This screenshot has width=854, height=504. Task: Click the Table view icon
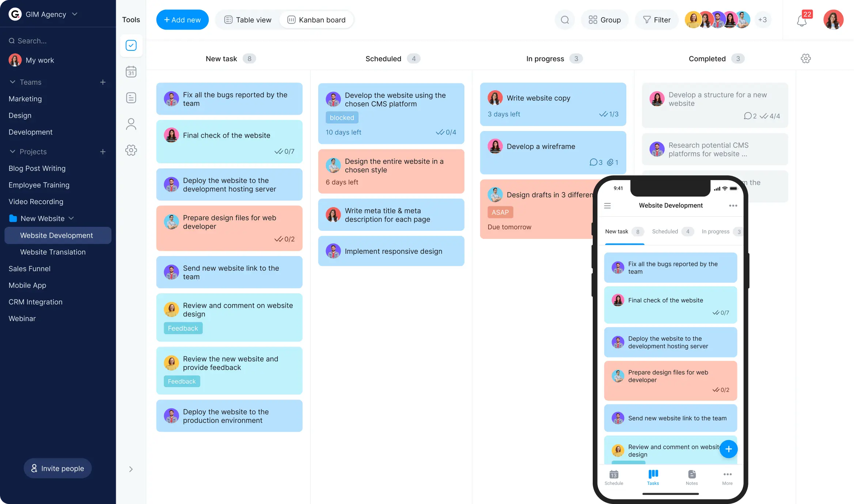(x=228, y=19)
